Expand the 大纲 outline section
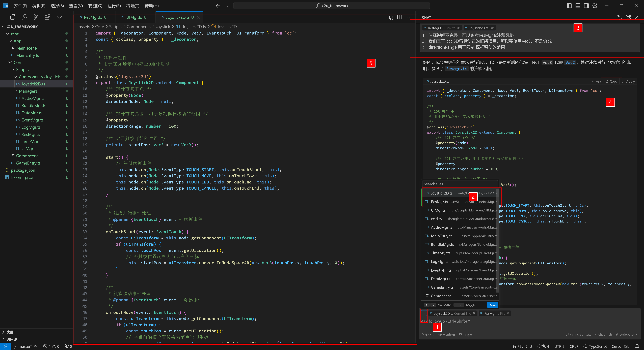 [37, 332]
